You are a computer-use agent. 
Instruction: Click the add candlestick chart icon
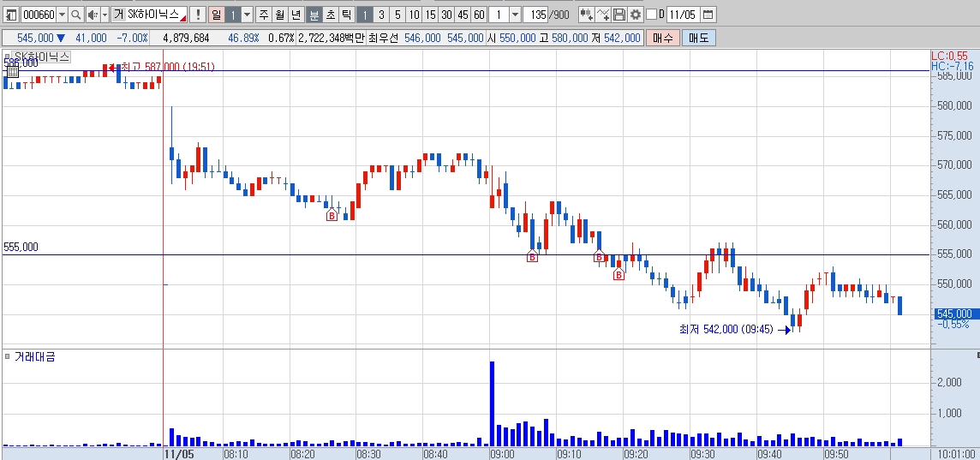coord(586,15)
